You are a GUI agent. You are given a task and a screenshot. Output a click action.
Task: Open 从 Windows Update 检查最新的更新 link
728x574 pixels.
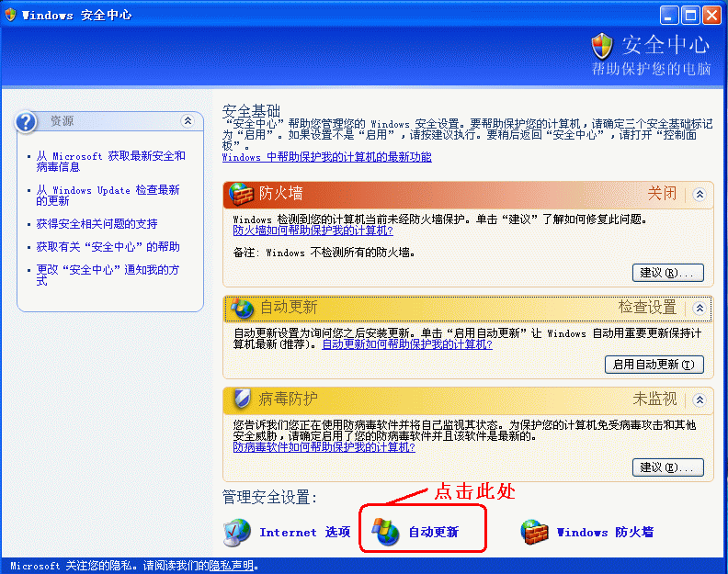pos(108,196)
